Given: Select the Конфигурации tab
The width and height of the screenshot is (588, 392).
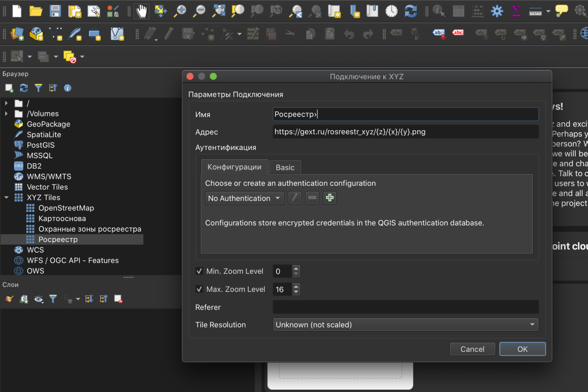Looking at the screenshot, I should click(234, 167).
